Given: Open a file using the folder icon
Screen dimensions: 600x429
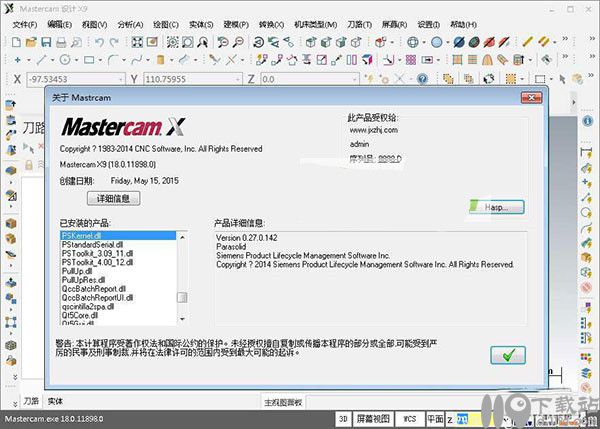Looking at the screenshot, I should (x=31, y=42).
